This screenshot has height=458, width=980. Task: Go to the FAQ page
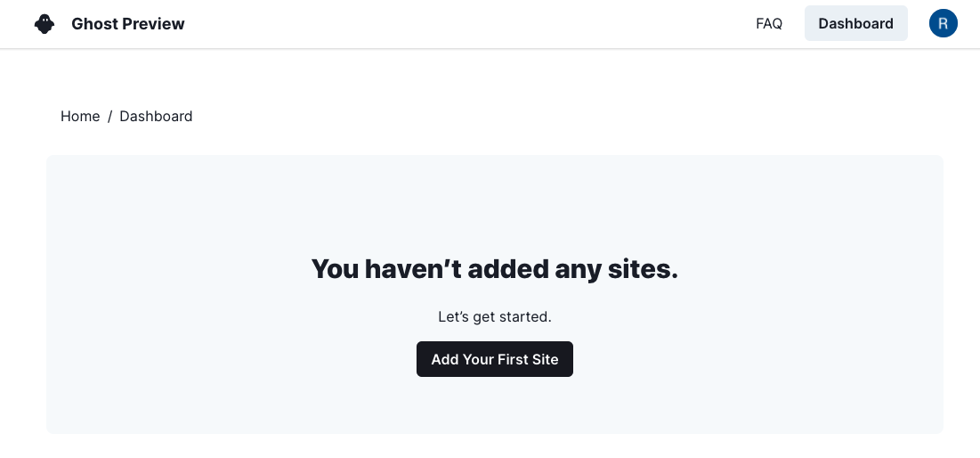click(x=769, y=24)
